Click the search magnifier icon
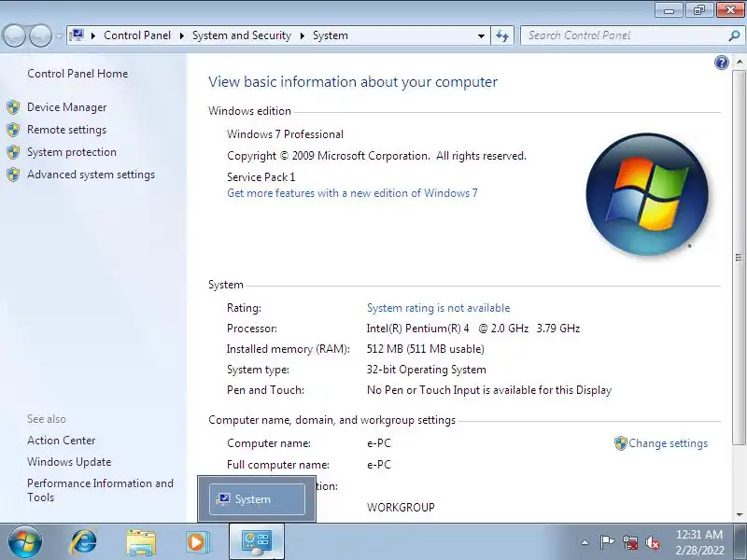This screenshot has width=747, height=560. tap(734, 35)
